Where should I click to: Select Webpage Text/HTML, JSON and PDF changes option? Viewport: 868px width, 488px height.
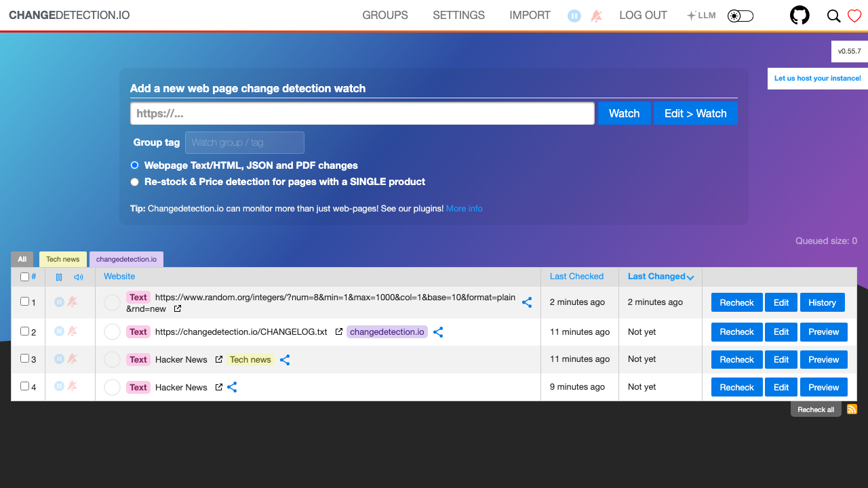pos(134,165)
